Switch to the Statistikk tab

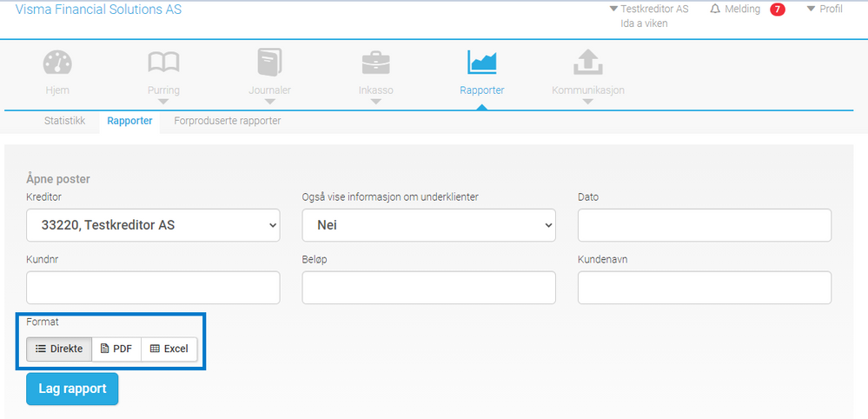pos(65,121)
